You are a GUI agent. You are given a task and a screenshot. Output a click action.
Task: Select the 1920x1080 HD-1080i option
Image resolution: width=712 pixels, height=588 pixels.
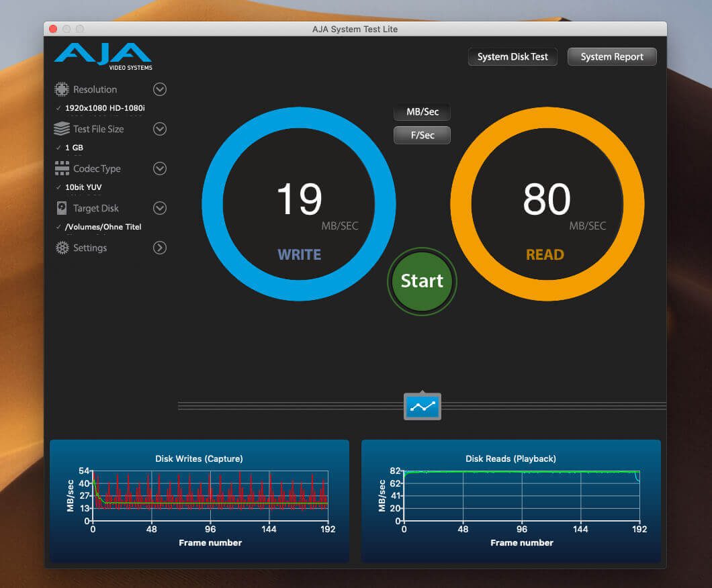(x=105, y=108)
